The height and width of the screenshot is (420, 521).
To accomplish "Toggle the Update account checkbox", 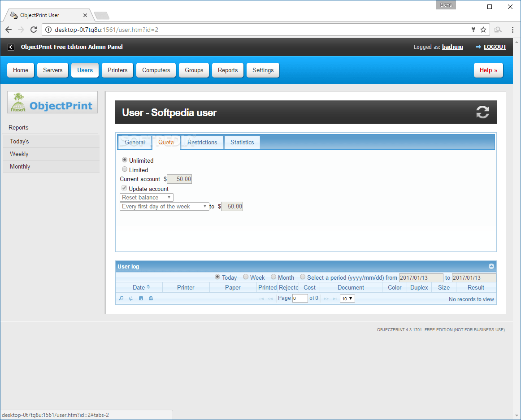I will (x=124, y=188).
